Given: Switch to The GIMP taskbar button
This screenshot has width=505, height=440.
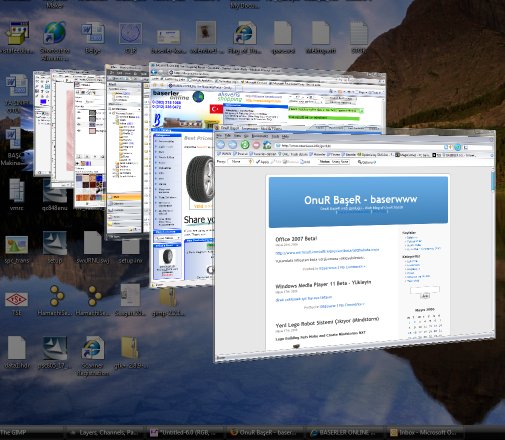Looking at the screenshot, I should (x=31, y=433).
